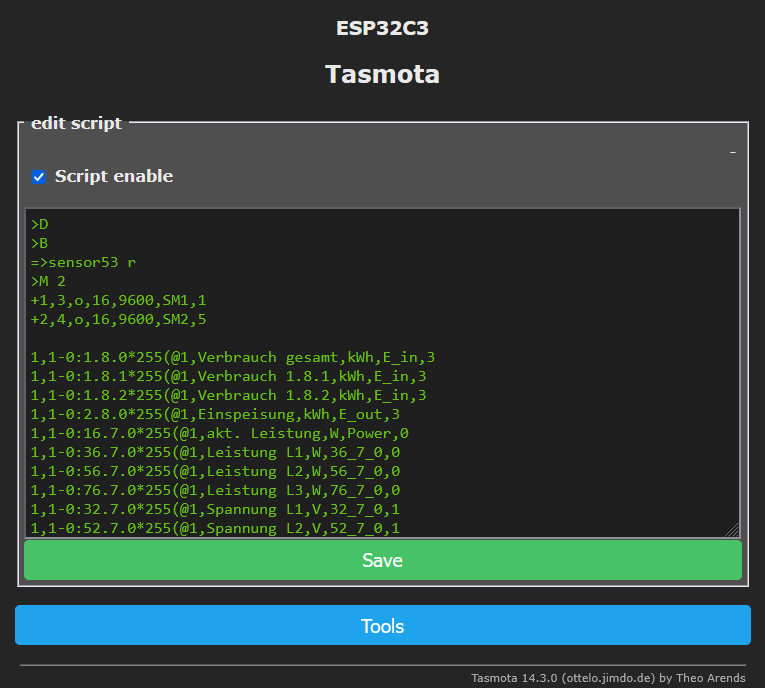
Task: Click the =>sensor53 r line
Action: coord(84,262)
